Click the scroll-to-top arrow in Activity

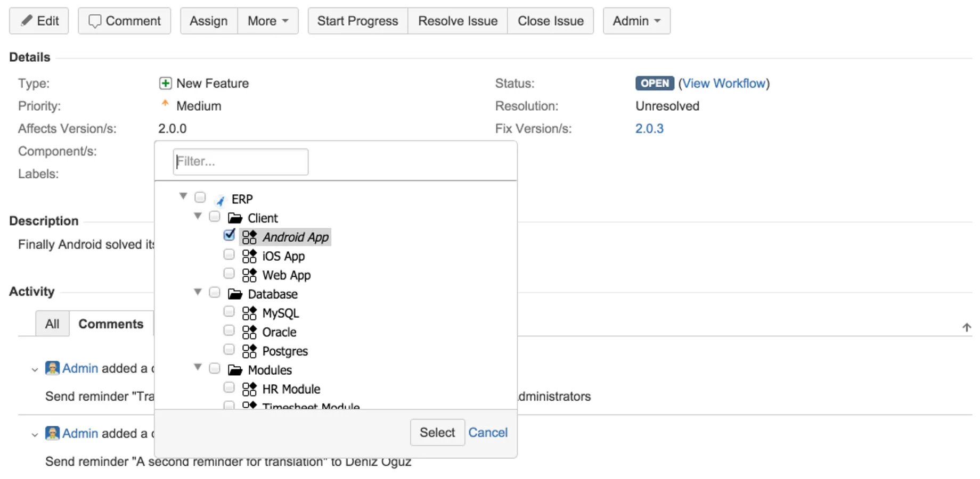966,327
